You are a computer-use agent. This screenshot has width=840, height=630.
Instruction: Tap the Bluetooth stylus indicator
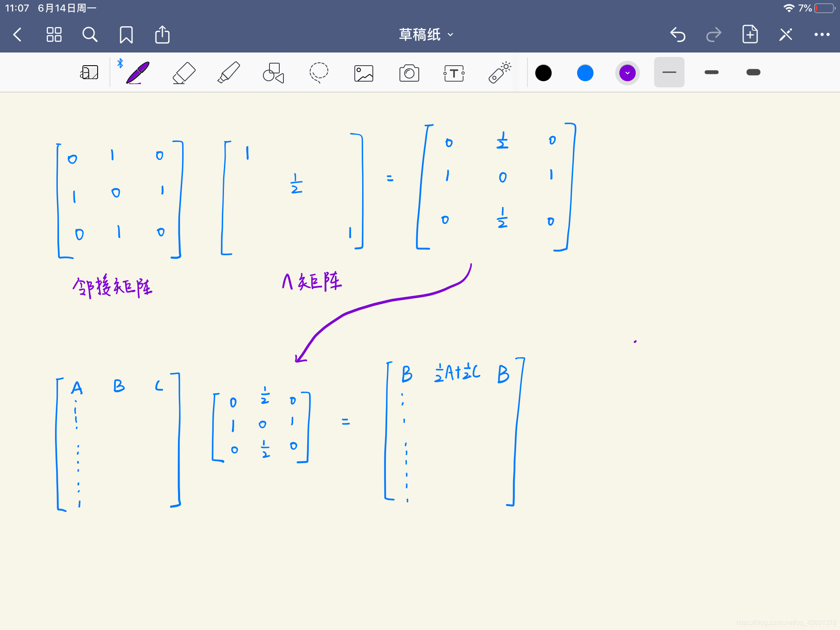120,63
